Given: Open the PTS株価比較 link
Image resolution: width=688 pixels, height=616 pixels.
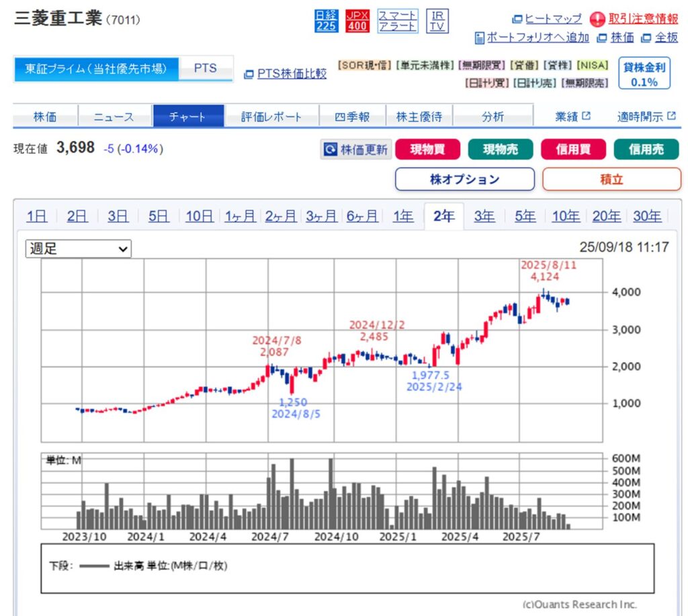Looking at the screenshot, I should click(292, 74).
